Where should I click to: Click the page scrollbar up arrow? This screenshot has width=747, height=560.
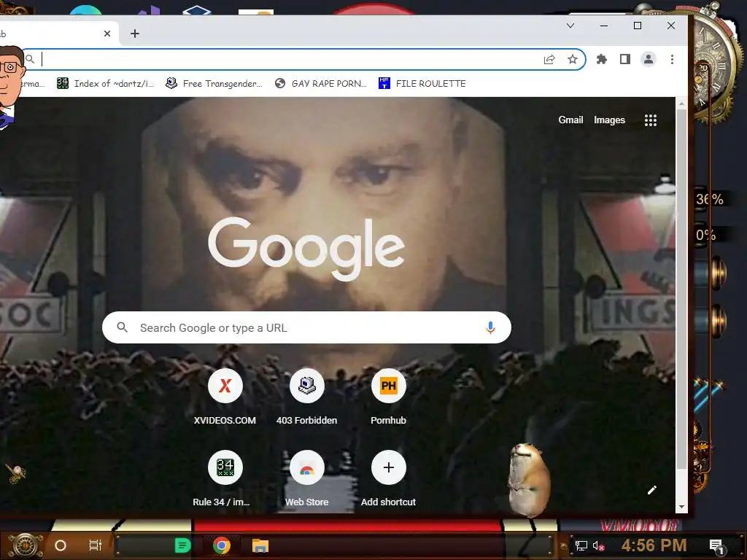[x=682, y=103]
